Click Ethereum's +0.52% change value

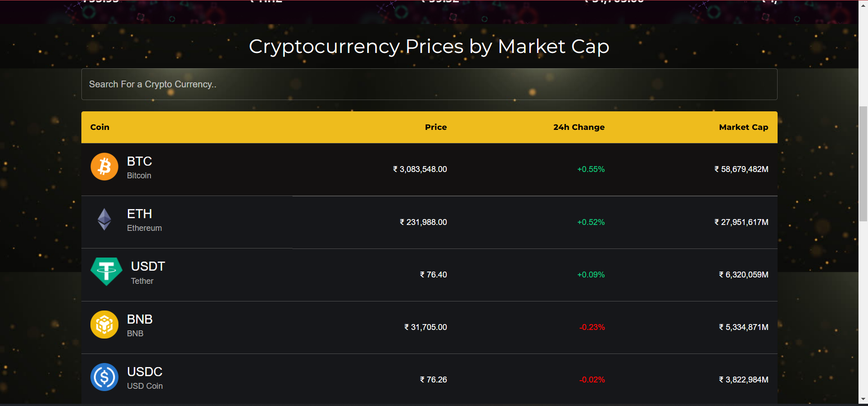coord(591,222)
